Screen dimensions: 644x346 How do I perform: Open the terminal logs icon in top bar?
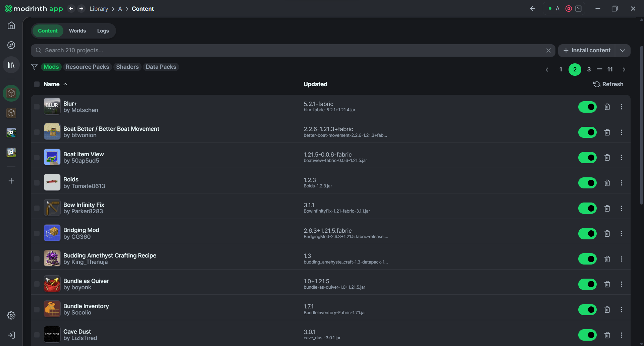point(579,9)
